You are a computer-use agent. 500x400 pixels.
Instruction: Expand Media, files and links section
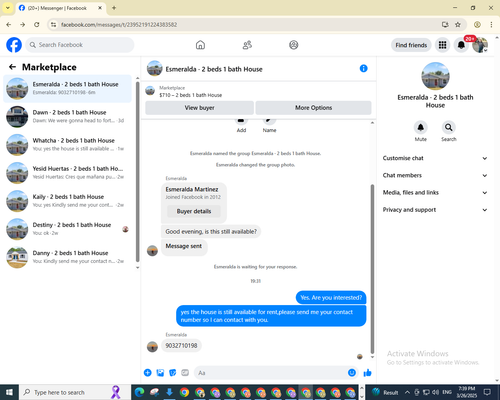click(x=435, y=192)
